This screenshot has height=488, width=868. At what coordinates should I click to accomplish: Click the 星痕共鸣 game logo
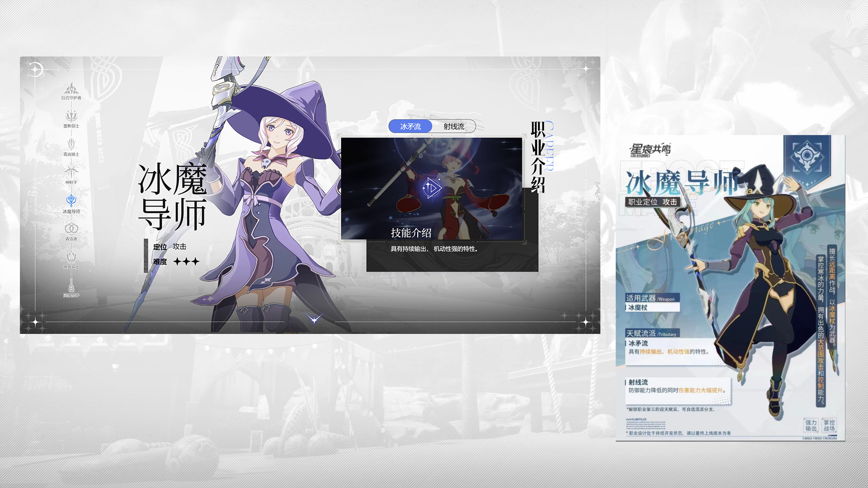650,150
